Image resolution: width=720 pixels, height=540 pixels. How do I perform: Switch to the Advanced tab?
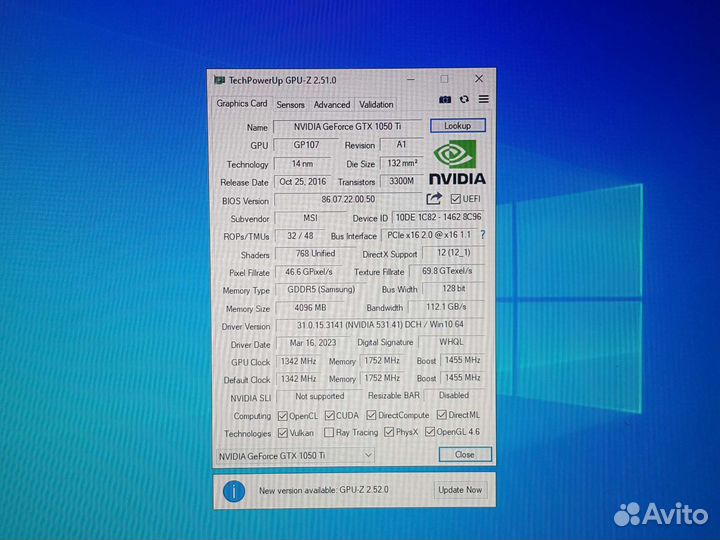click(332, 105)
